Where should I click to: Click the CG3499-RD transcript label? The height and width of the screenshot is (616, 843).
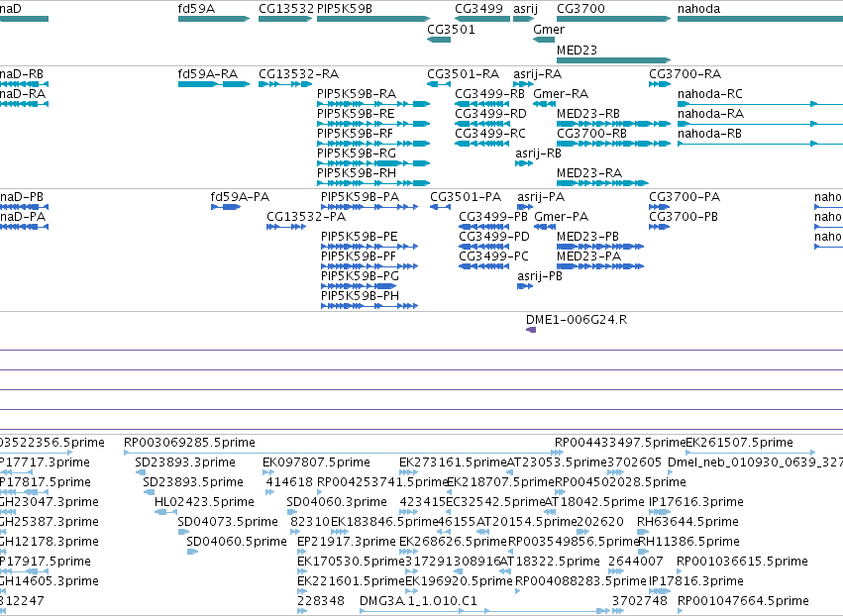pyautogui.click(x=490, y=114)
